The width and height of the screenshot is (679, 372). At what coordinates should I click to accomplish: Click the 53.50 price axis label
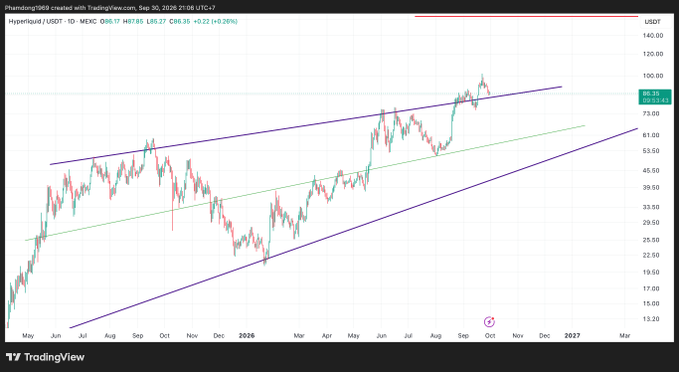651,151
